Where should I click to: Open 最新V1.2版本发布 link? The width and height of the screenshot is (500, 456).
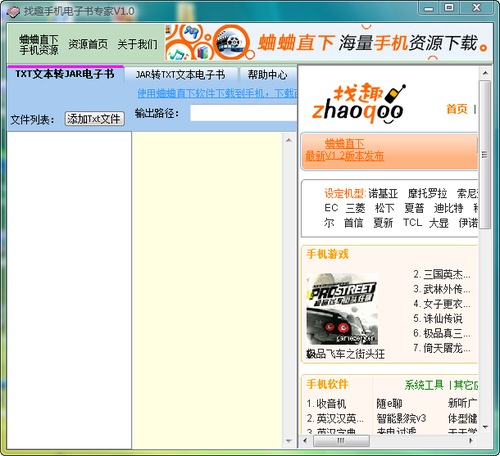coord(345,156)
